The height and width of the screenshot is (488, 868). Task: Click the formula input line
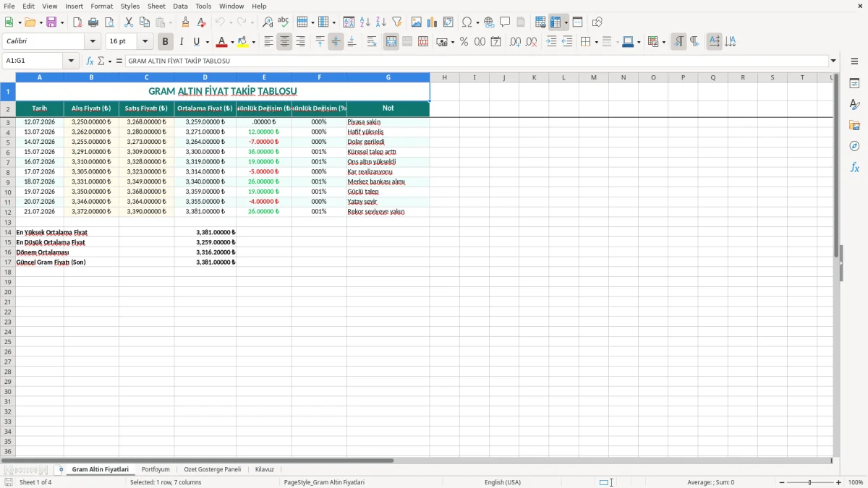coord(476,61)
